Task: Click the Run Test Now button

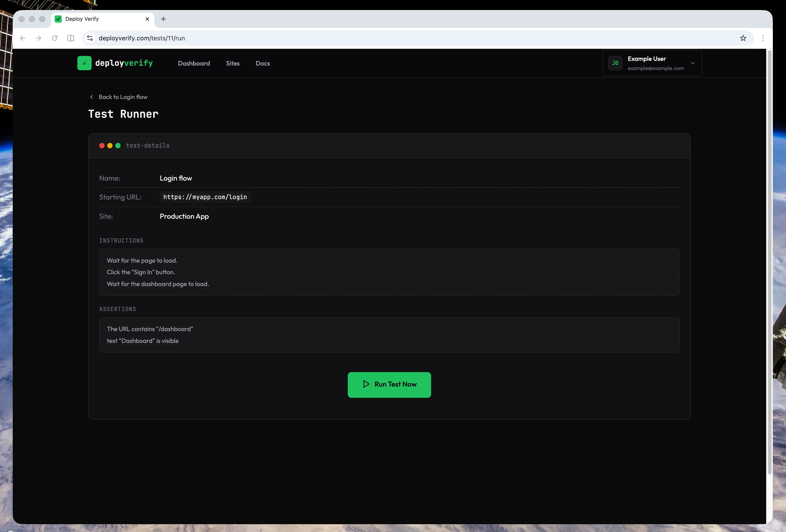Action: coord(389,385)
